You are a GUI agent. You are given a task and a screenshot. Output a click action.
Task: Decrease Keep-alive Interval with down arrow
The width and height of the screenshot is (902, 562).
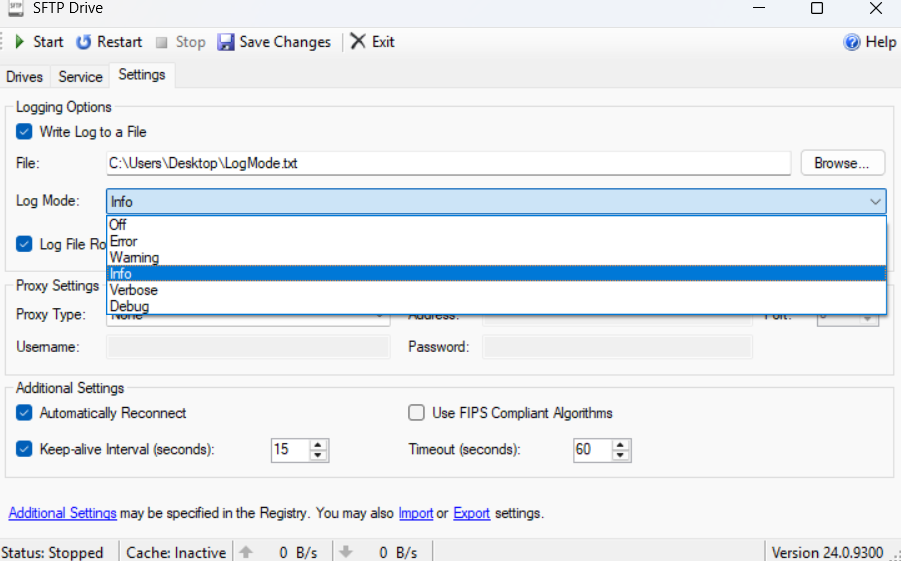318,455
